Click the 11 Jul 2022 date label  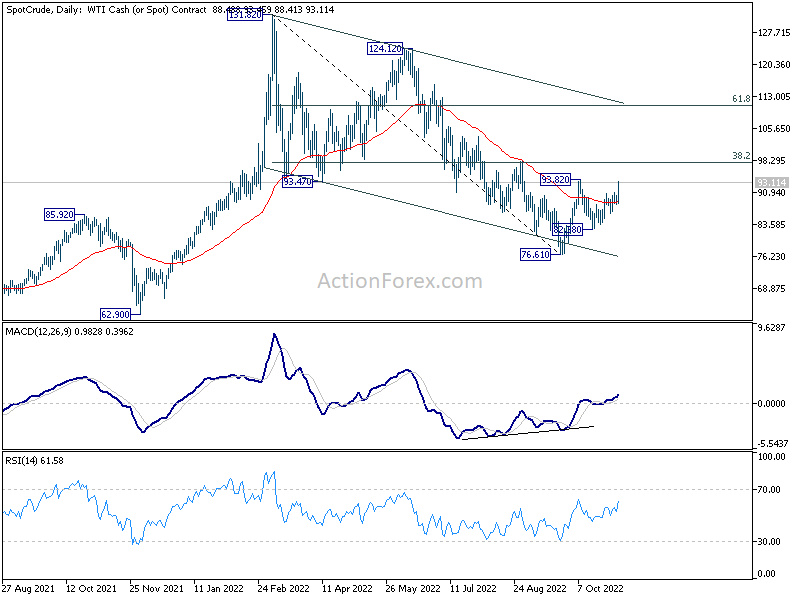point(473,589)
